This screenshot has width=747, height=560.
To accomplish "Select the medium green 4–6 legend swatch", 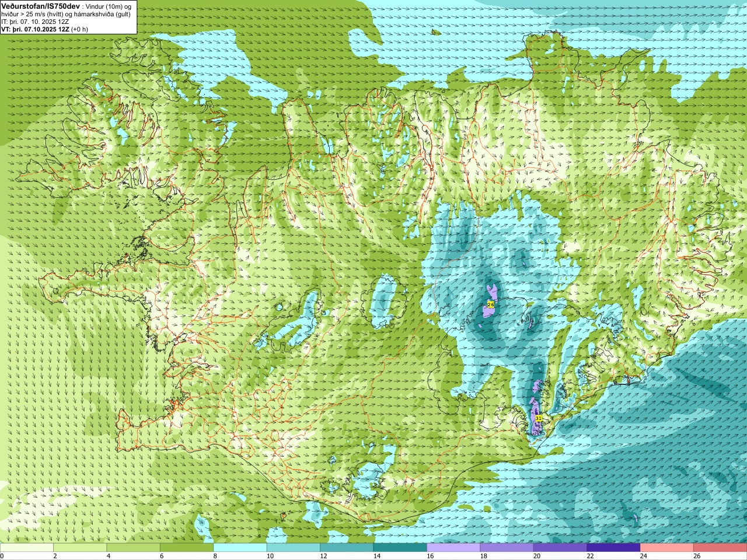I will [134, 547].
